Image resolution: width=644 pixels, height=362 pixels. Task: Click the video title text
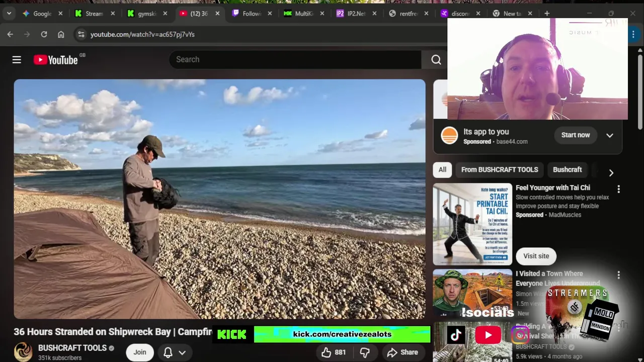[113, 332]
